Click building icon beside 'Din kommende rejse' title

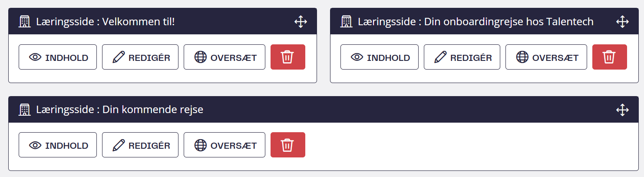coord(25,110)
